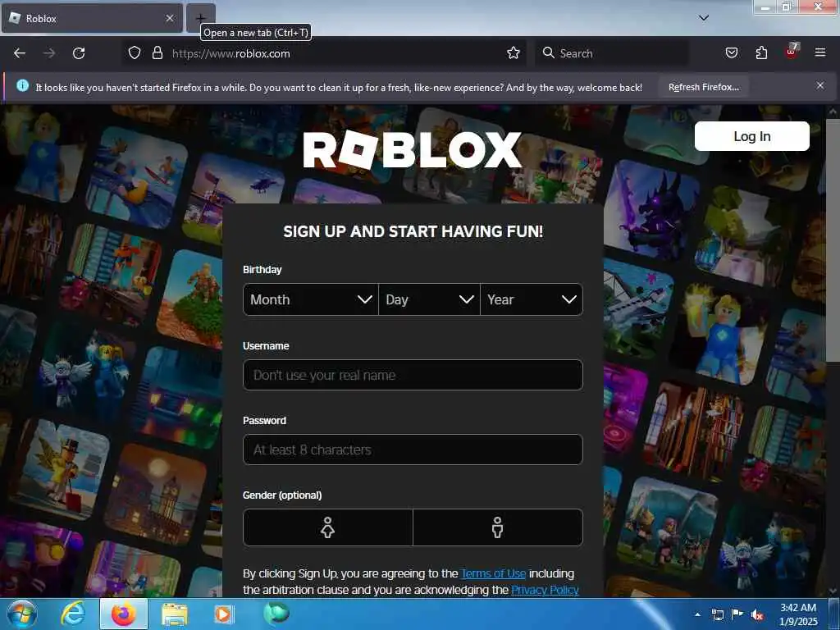View site security via padlock icon
The image size is (840, 630).
pyautogui.click(x=157, y=53)
